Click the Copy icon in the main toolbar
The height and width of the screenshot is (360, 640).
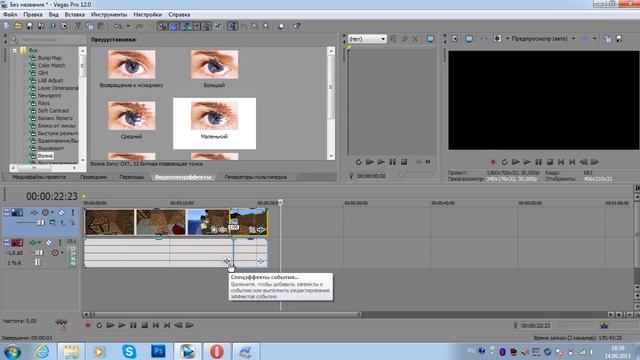coord(89,26)
